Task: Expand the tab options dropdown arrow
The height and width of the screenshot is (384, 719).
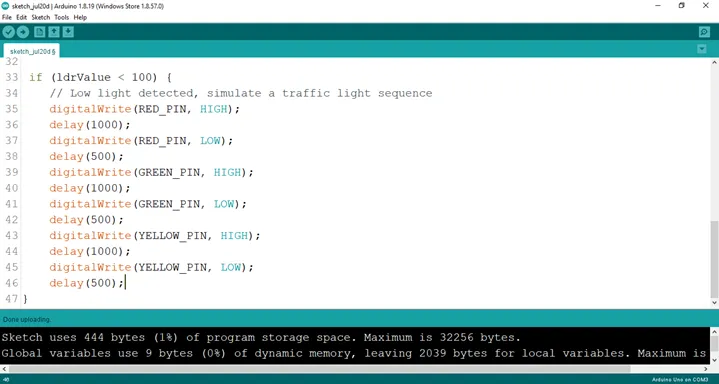Action: 702,49
